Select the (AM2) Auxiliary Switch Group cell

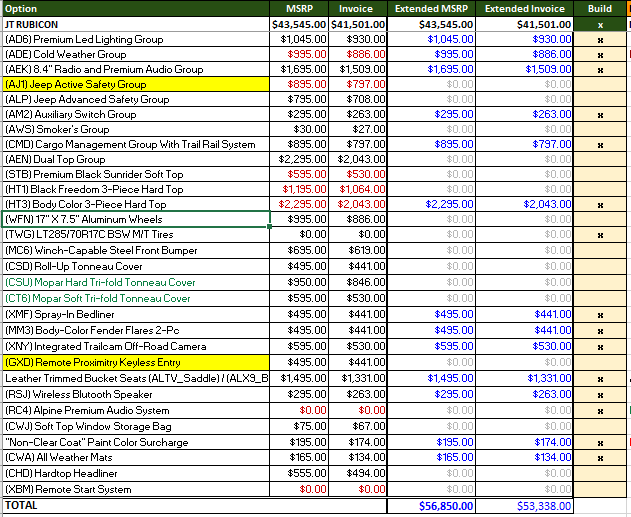(136, 114)
